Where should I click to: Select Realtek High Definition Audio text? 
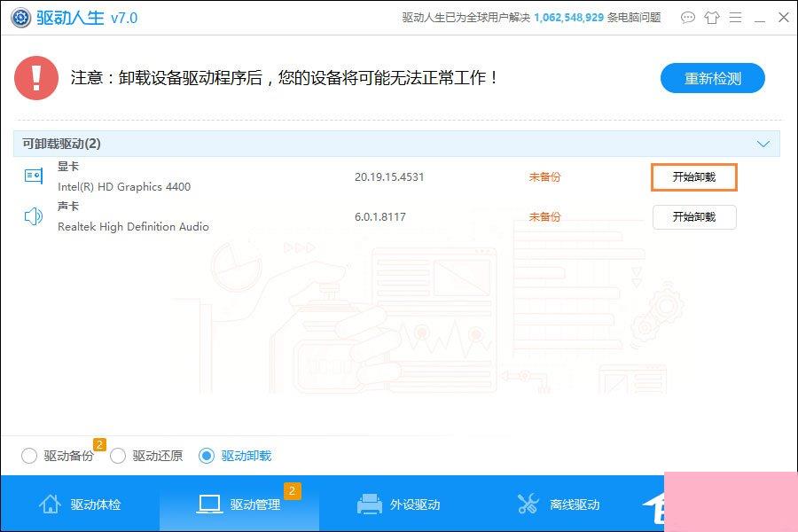point(133,227)
